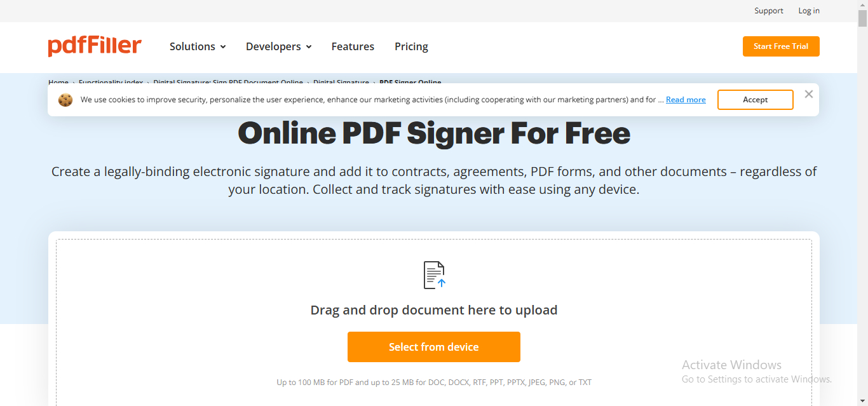Click the document upload icon

[x=434, y=275]
